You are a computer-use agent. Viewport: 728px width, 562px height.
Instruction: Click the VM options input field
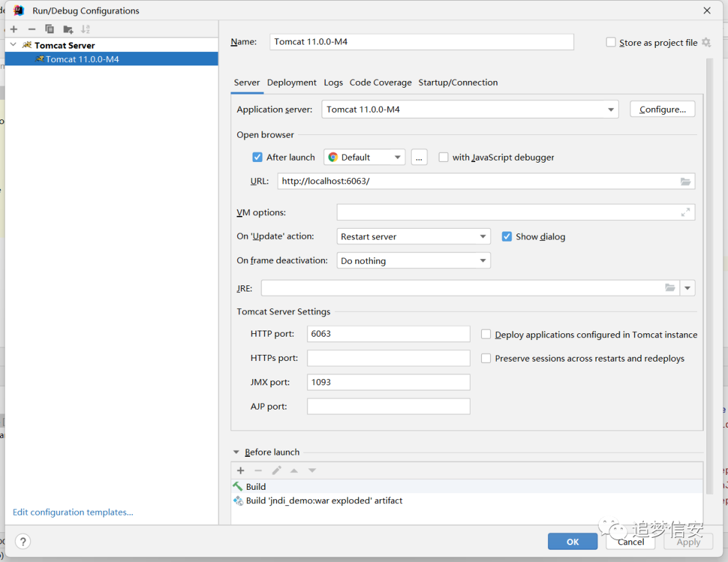pos(516,213)
